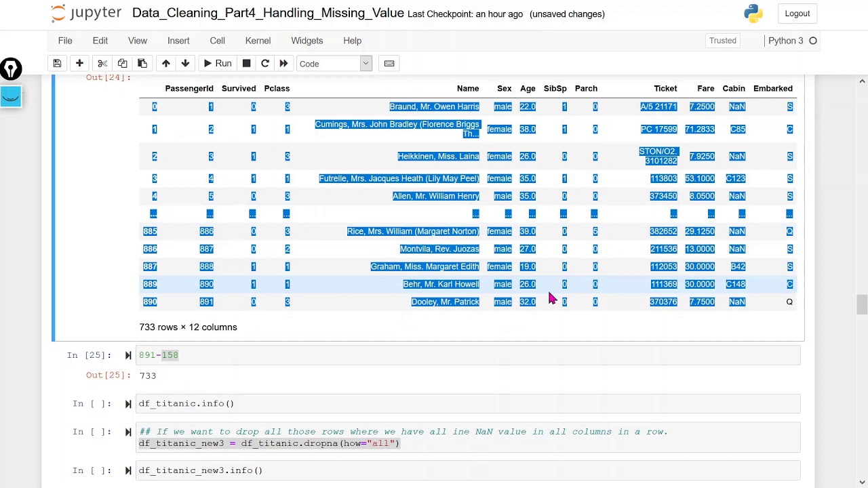Image resolution: width=868 pixels, height=488 pixels.
Task: Restart the kernel with the circular arrow
Action: [265, 64]
